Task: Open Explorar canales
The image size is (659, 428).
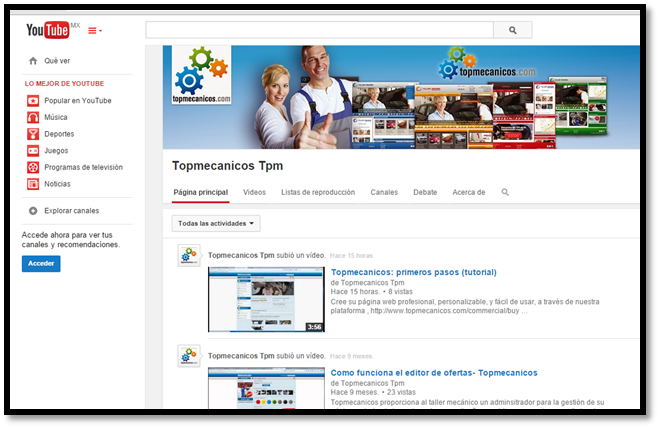Action: click(x=72, y=211)
